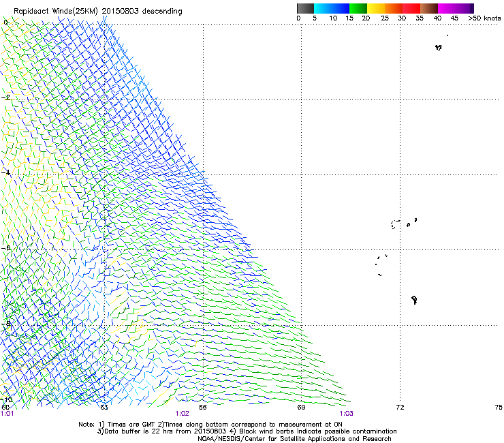Click the 'Note: 1) Times are GMT' footer line
This screenshot has height=443, width=504.
pyautogui.click(x=210, y=425)
